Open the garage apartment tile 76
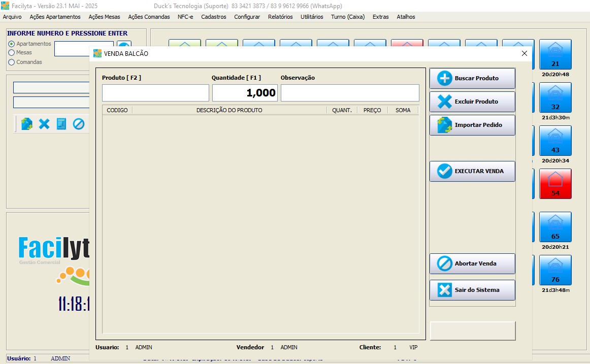Viewport: 590px width, 364px height. [555, 270]
